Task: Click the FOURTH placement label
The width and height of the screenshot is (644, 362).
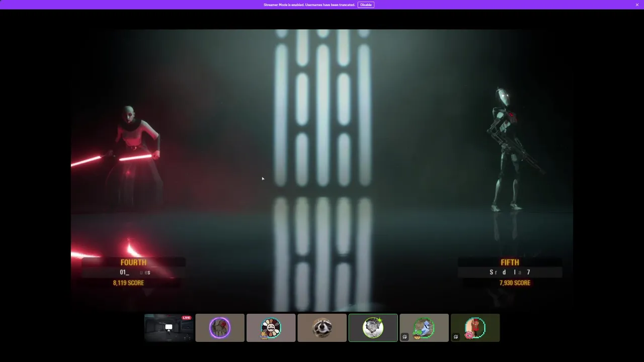Action: click(133, 262)
